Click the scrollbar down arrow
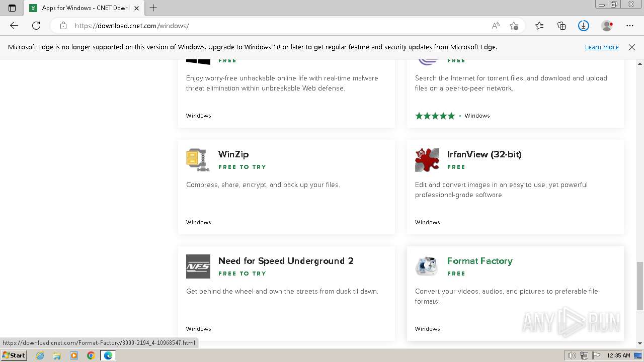This screenshot has height=362, width=644. pyautogui.click(x=640, y=343)
